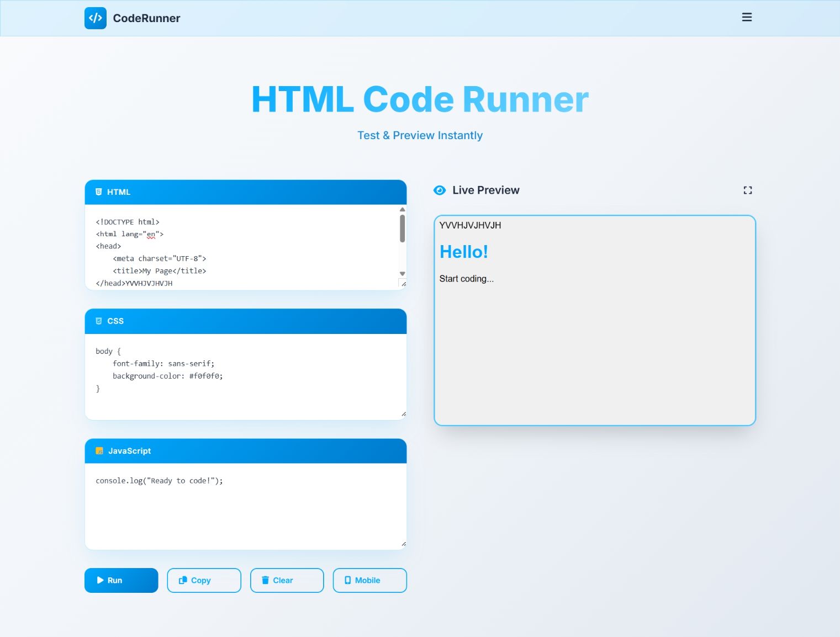Screen dimensions: 840x637
Task: Open the hamburger menu
Action: (x=747, y=18)
